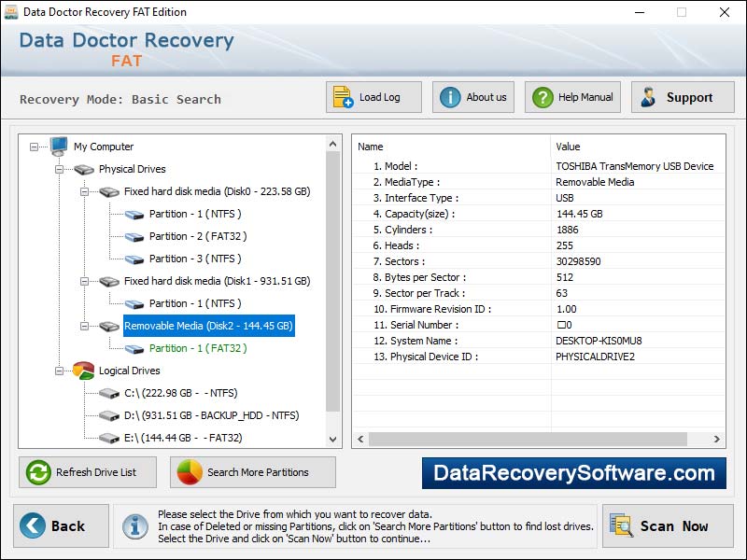The width and height of the screenshot is (747, 560).
Task: Select the Help Manual question icon
Action: pyautogui.click(x=542, y=96)
